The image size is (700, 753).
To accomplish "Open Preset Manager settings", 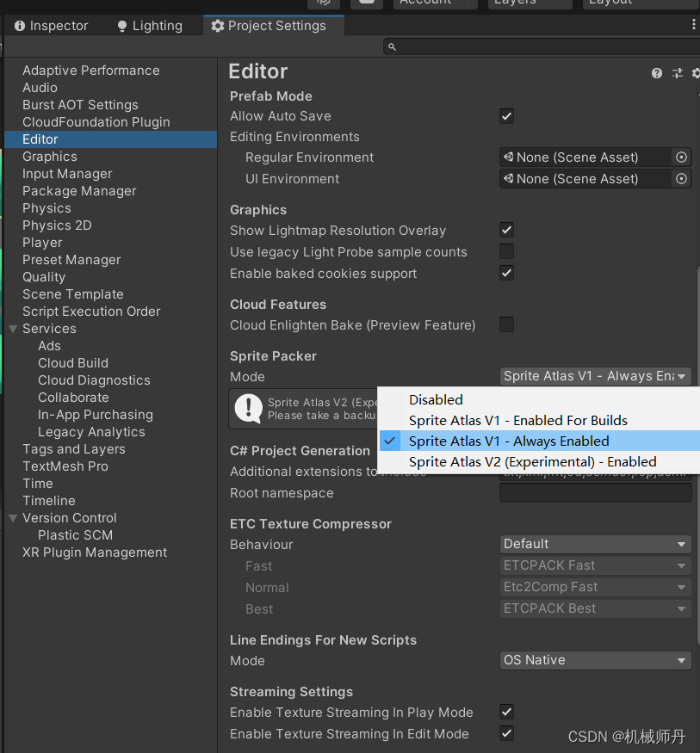I will pyautogui.click(x=71, y=260).
